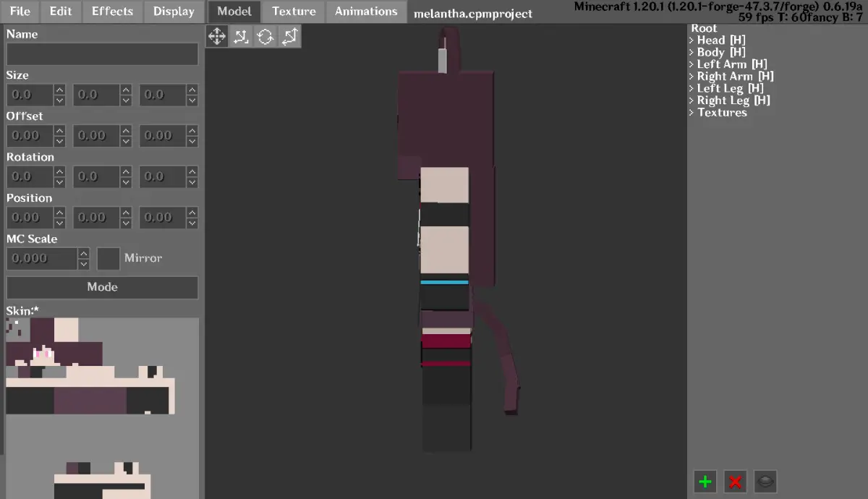Click the Mode button
Screen dimensions: 868x499
tap(102, 287)
